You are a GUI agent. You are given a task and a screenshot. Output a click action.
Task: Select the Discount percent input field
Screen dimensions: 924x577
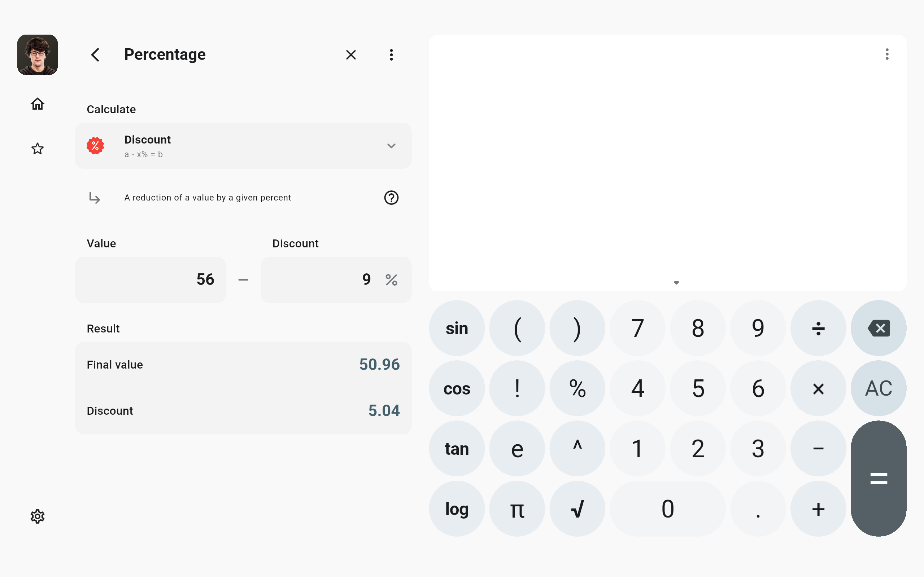pos(336,280)
